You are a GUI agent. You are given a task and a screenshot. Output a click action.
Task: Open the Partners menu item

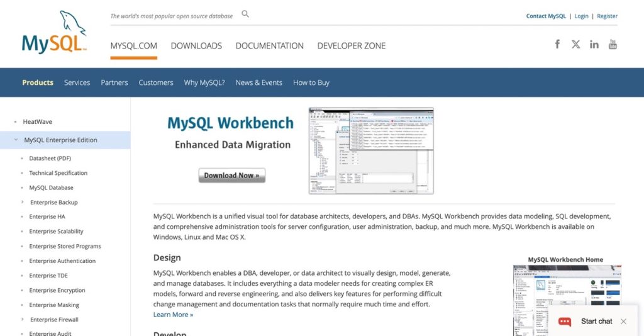[114, 82]
